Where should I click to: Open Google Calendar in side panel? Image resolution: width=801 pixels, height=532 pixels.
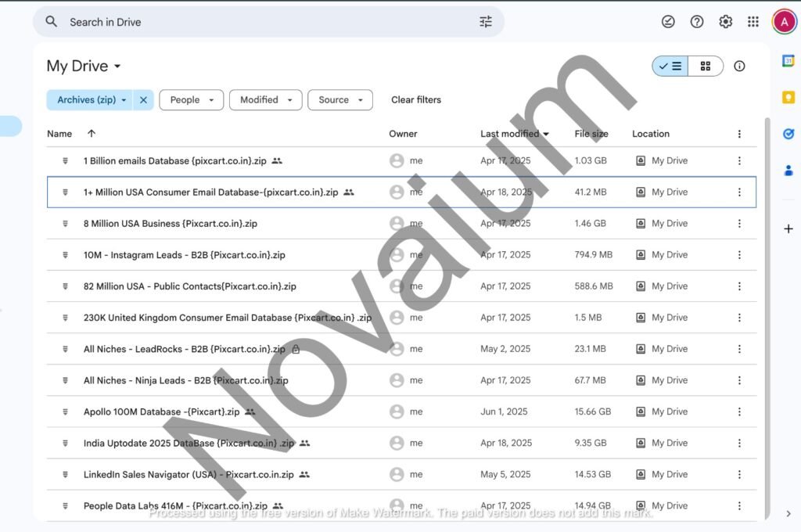tap(788, 61)
